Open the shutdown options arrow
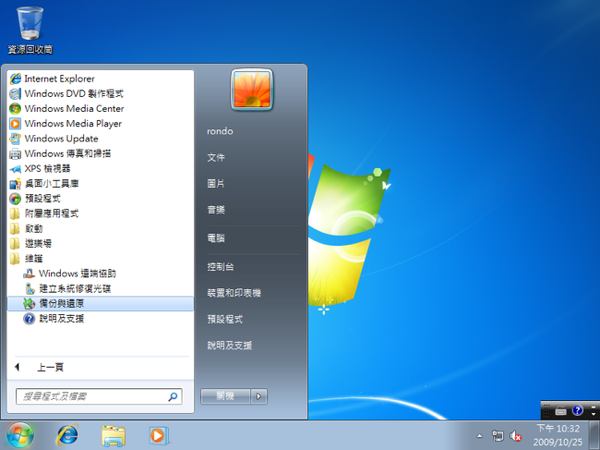Screen dimensions: 600x450 (259, 396)
